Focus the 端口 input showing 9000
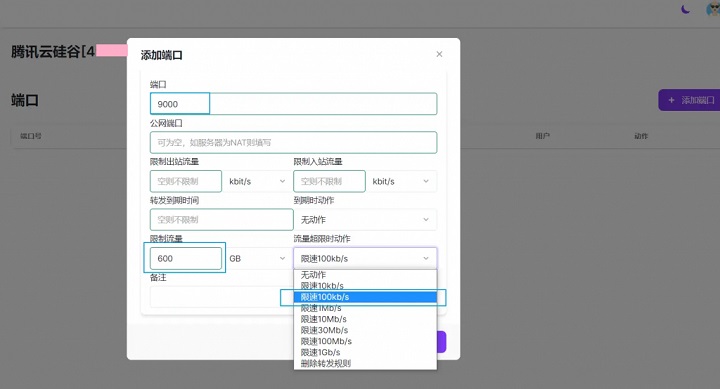Image resolution: width=720 pixels, height=389 pixels. tap(293, 104)
